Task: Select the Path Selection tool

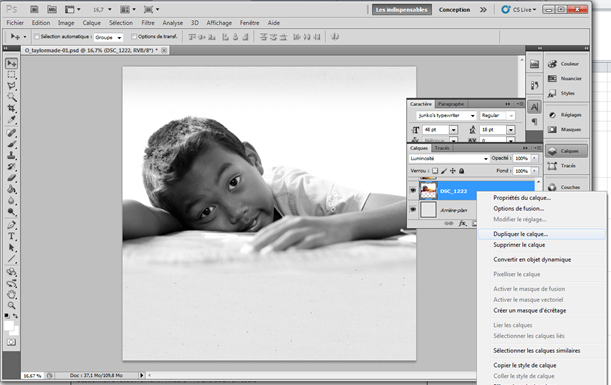Action: 11,248
